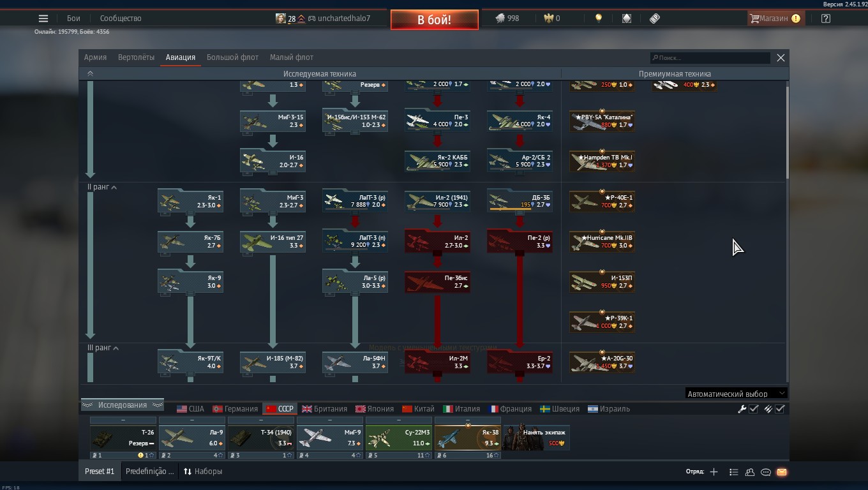Select the Ла-9 crew slot
This screenshot has height=490, width=868.
192,438
